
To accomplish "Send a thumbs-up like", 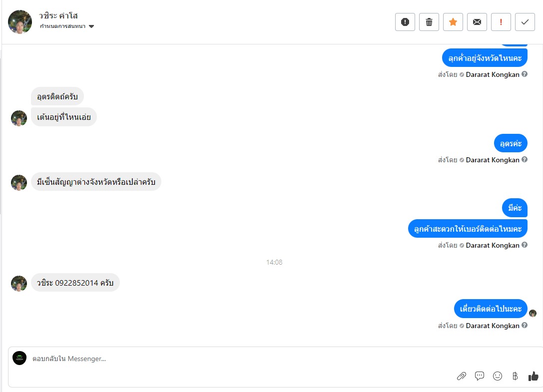I will coord(534,376).
